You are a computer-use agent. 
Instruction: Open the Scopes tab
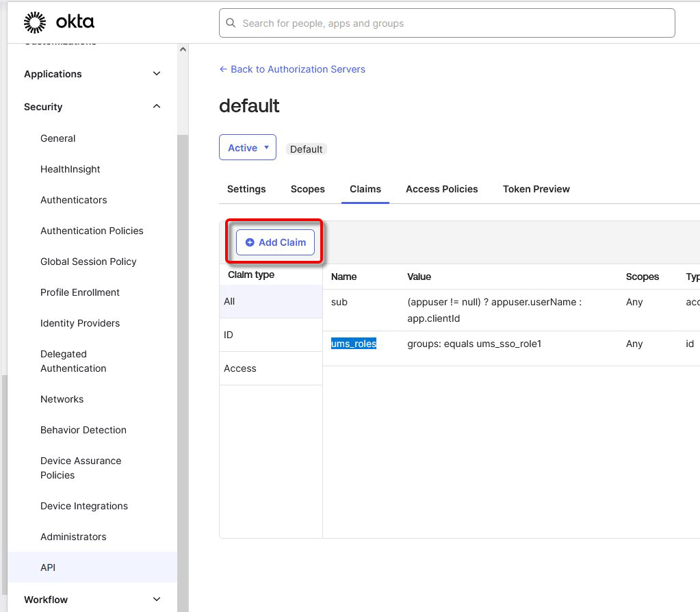click(x=307, y=189)
